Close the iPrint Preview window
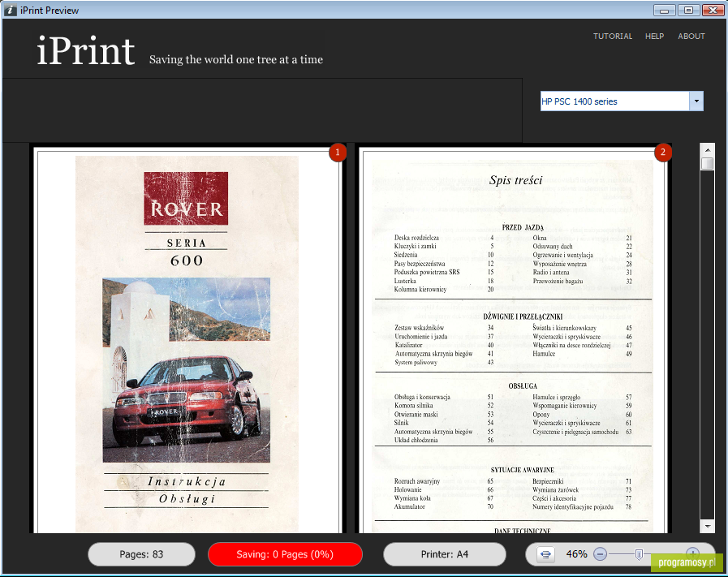728x577 pixels. (713, 10)
